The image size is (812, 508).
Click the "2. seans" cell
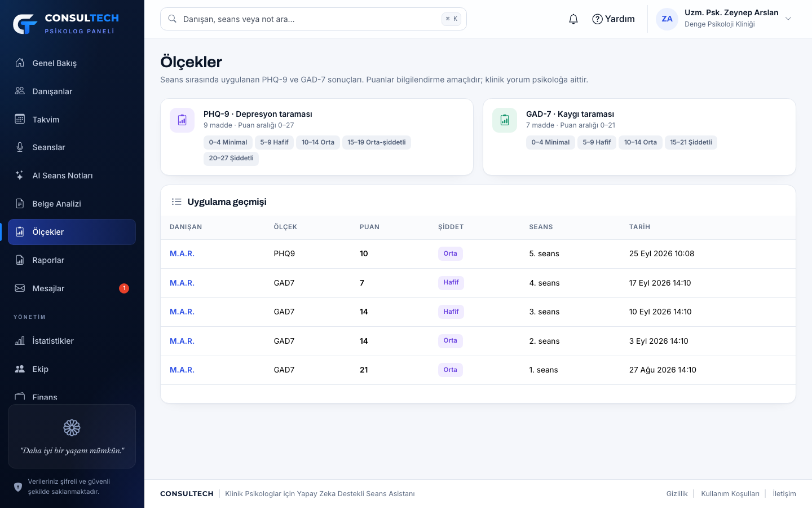(545, 341)
